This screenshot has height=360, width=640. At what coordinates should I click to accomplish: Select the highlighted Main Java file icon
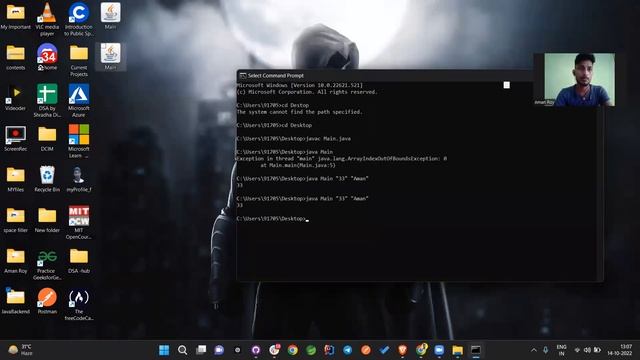pyautogui.click(x=110, y=56)
